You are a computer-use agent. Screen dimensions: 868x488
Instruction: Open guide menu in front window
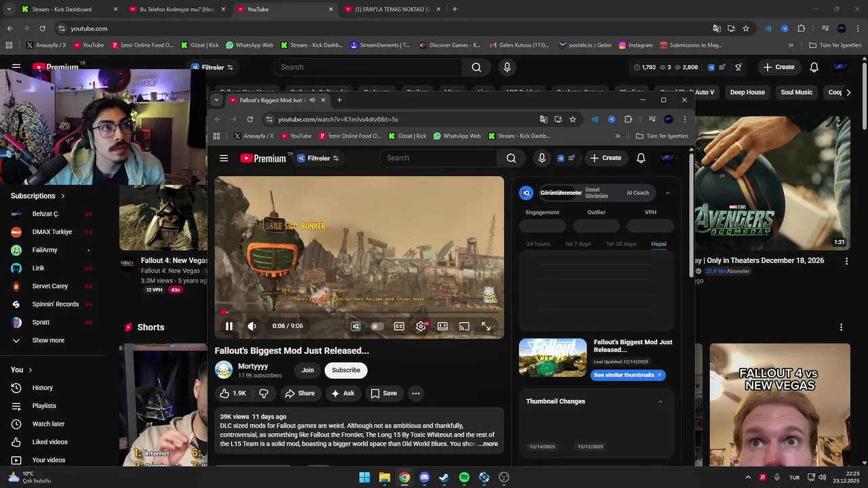pos(224,158)
